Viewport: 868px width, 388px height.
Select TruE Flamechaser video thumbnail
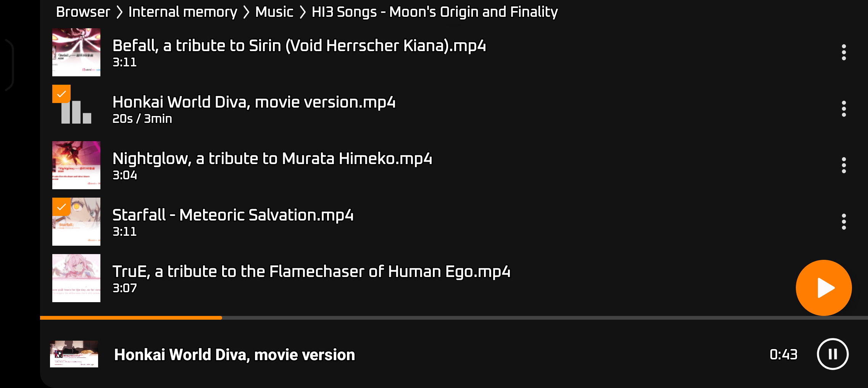click(76, 278)
